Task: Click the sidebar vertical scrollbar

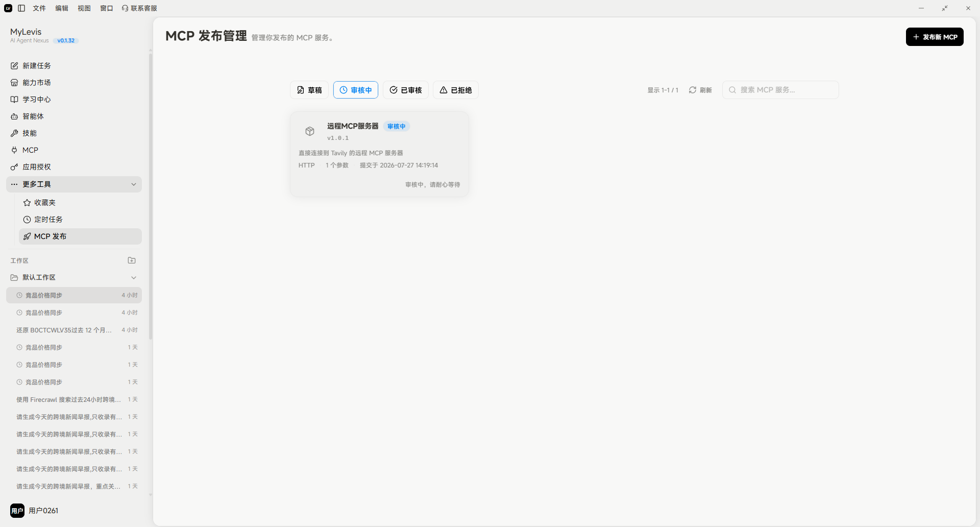Action: point(151,197)
